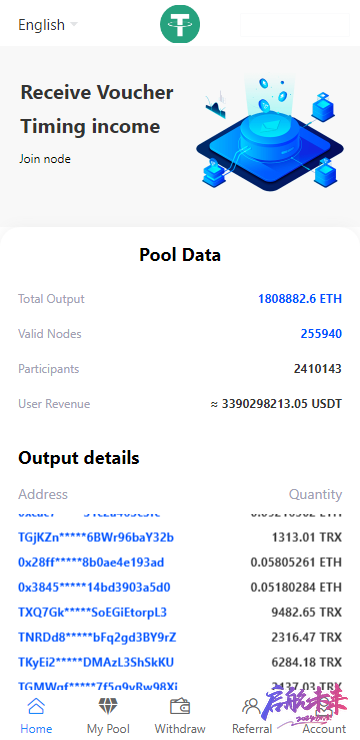The image size is (360, 740).
Task: Open My Pool diamond icon
Action: tap(108, 706)
